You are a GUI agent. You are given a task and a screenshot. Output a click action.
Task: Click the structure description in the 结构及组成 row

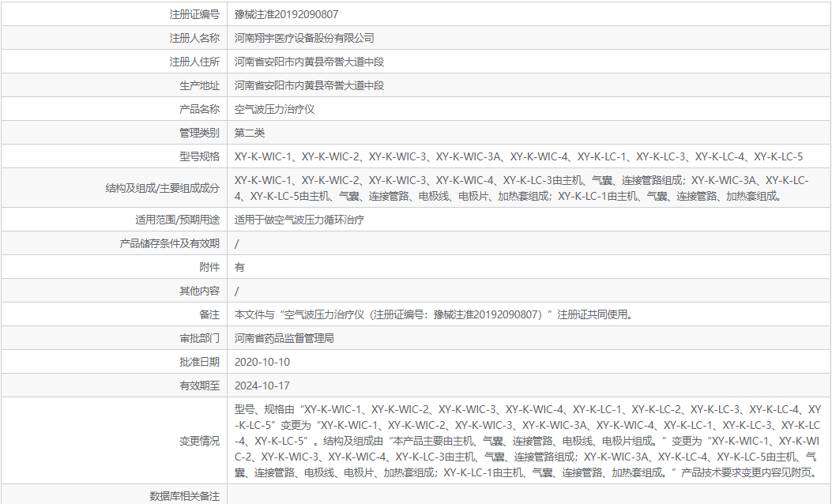(x=521, y=188)
